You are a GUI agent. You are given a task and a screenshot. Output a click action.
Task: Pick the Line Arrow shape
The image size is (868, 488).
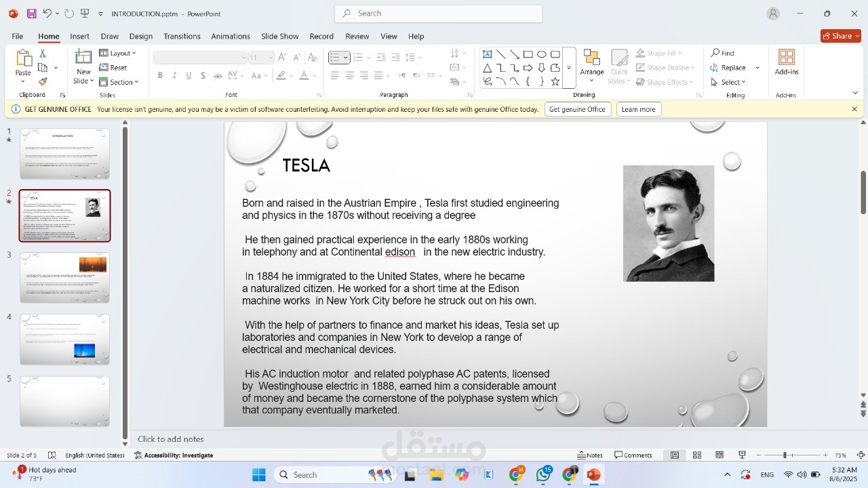(514, 54)
